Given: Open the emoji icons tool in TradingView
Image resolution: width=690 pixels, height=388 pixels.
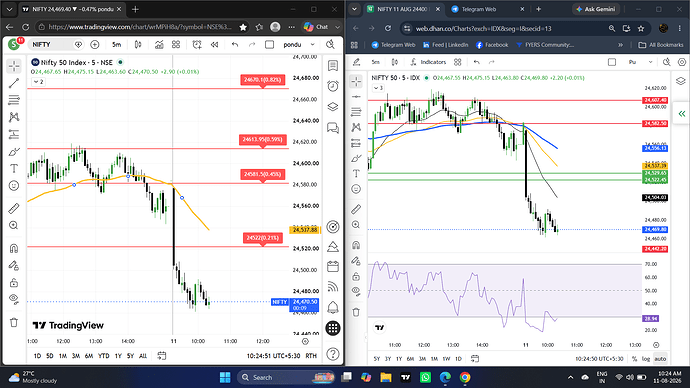Looking at the screenshot, I should coord(14,186).
